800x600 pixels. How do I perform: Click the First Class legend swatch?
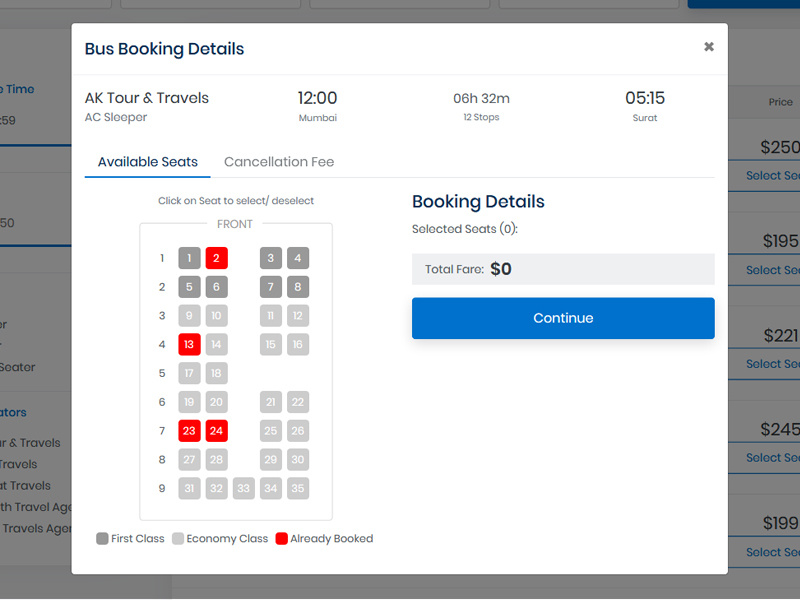(x=103, y=538)
